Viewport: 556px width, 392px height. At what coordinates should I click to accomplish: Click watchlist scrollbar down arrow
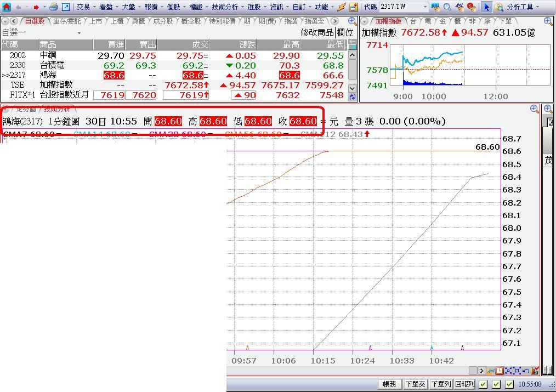coord(352,88)
